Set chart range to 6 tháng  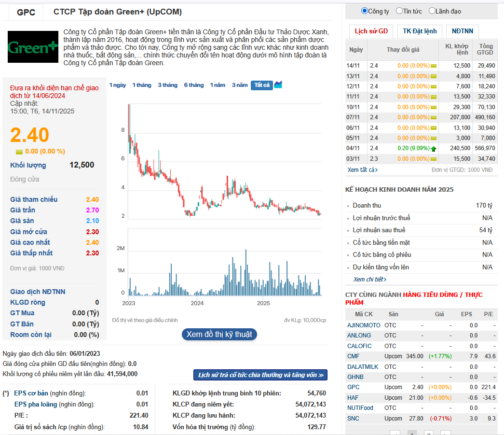pyautogui.click(x=194, y=85)
